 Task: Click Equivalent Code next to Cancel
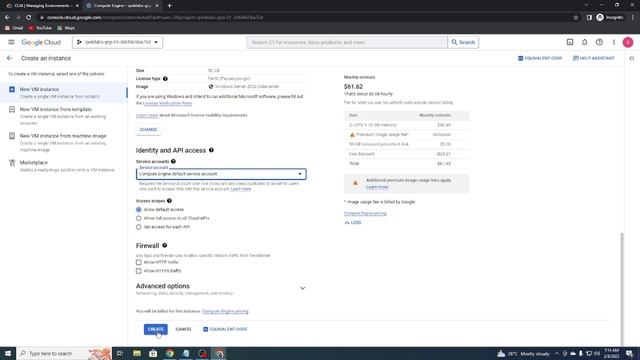point(225,329)
